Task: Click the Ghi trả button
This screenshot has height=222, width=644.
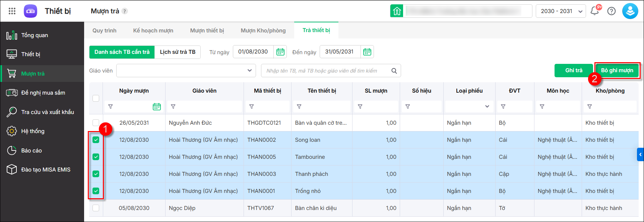Action: [574, 71]
